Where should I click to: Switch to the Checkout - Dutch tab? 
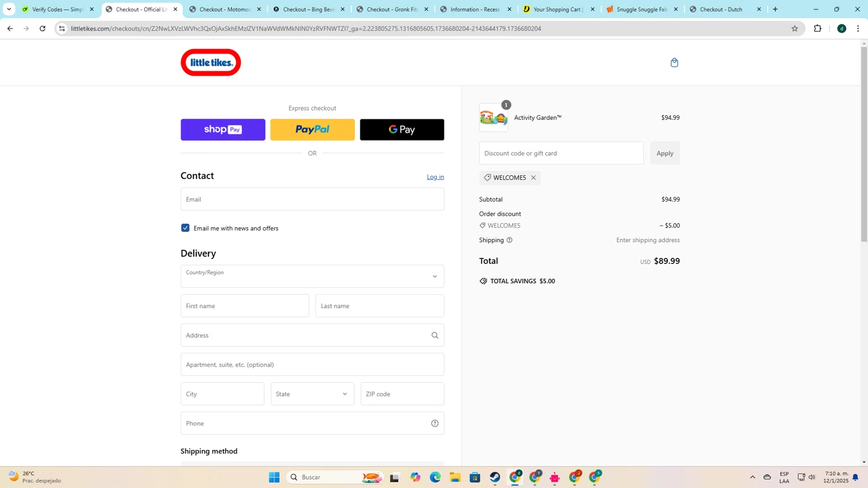pos(726,9)
